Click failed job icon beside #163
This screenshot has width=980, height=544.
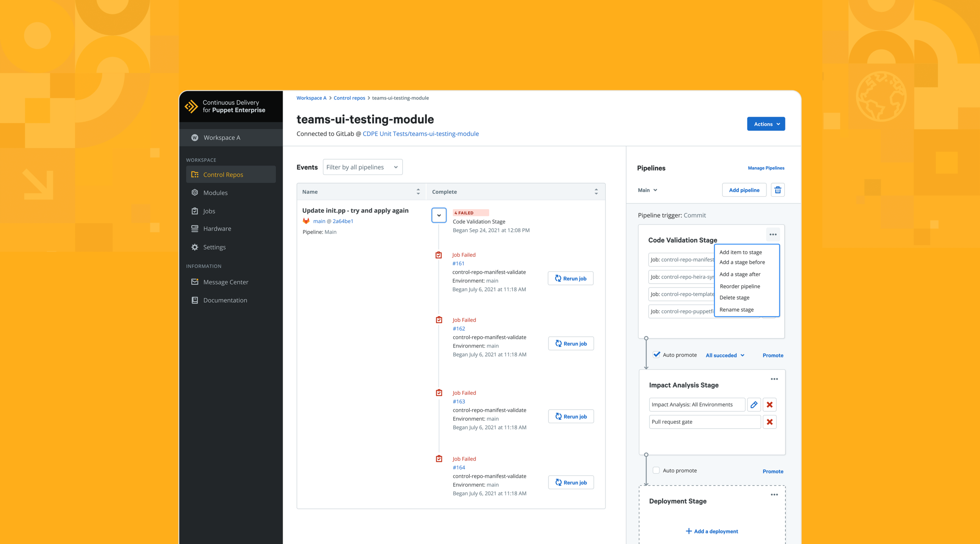pos(439,393)
